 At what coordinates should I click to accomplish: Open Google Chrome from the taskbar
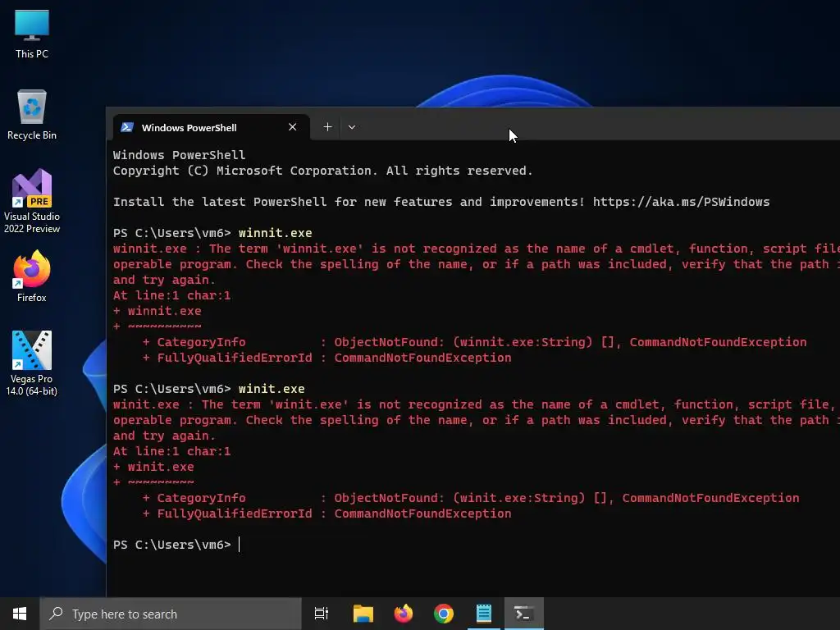(x=444, y=614)
